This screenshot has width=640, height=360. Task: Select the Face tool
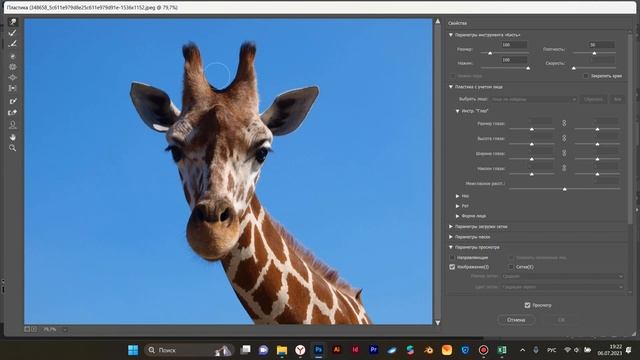(x=13, y=124)
